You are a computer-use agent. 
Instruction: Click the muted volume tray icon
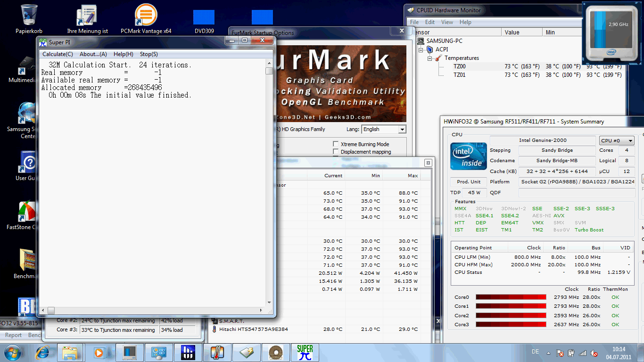(x=594, y=353)
